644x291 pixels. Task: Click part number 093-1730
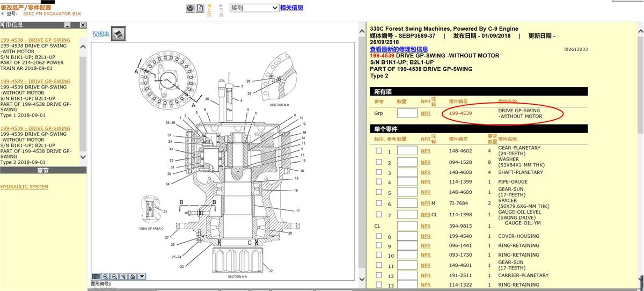click(460, 256)
